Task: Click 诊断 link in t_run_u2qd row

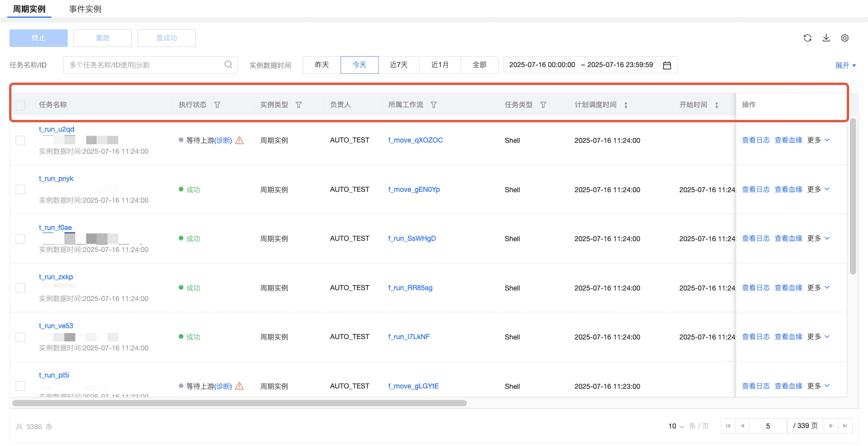Action: tap(223, 140)
